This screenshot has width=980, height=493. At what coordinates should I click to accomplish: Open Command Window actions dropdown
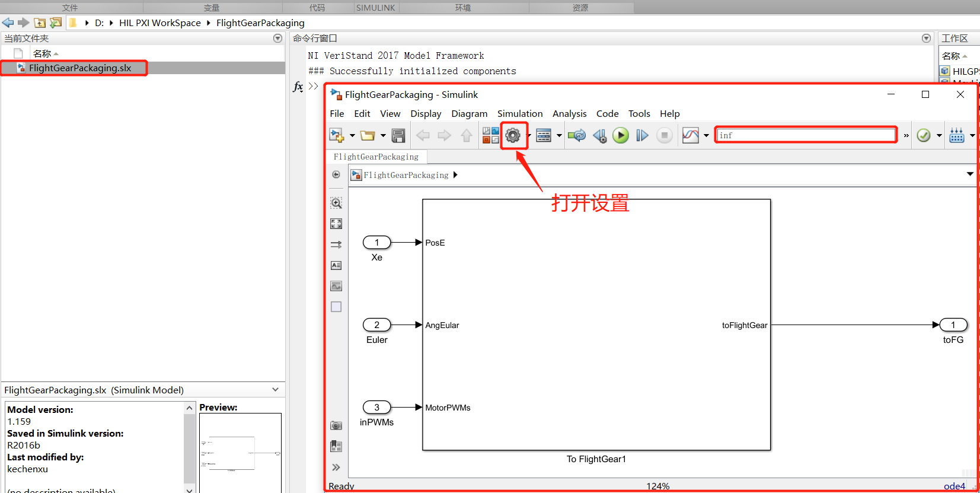926,38
